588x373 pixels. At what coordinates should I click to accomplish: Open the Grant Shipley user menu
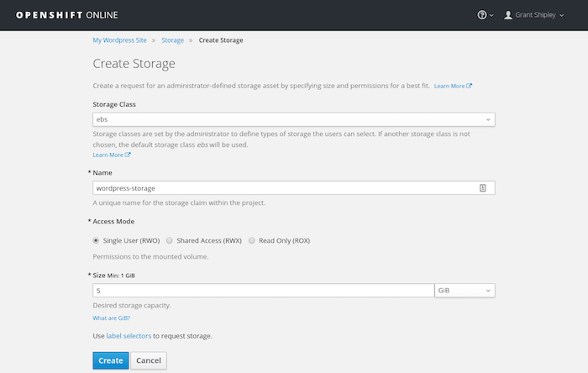[538, 15]
